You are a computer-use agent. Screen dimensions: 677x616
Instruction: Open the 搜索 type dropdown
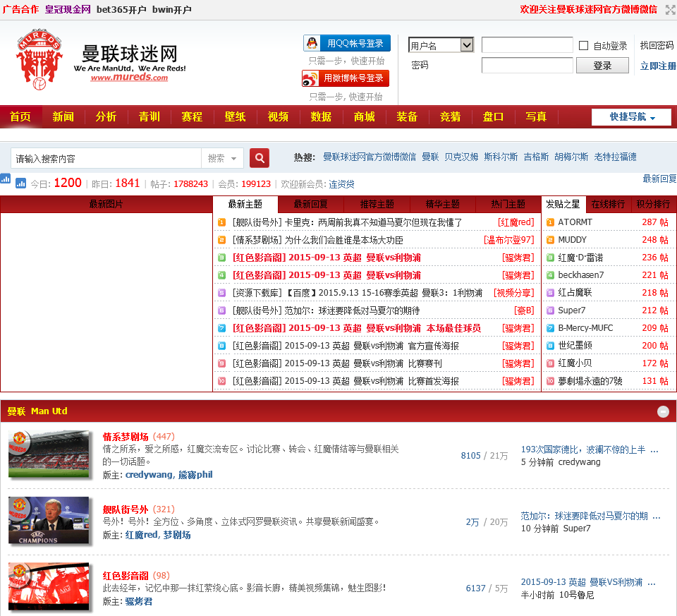point(222,158)
